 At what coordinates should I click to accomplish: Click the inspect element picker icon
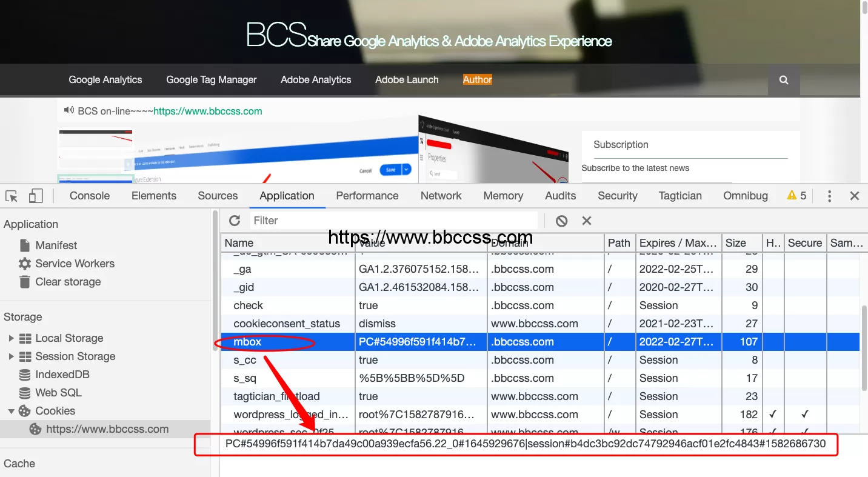coord(12,196)
